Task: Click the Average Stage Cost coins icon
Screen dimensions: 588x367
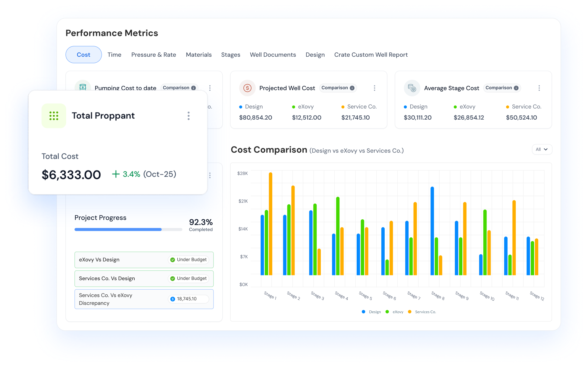Action: [x=412, y=88]
